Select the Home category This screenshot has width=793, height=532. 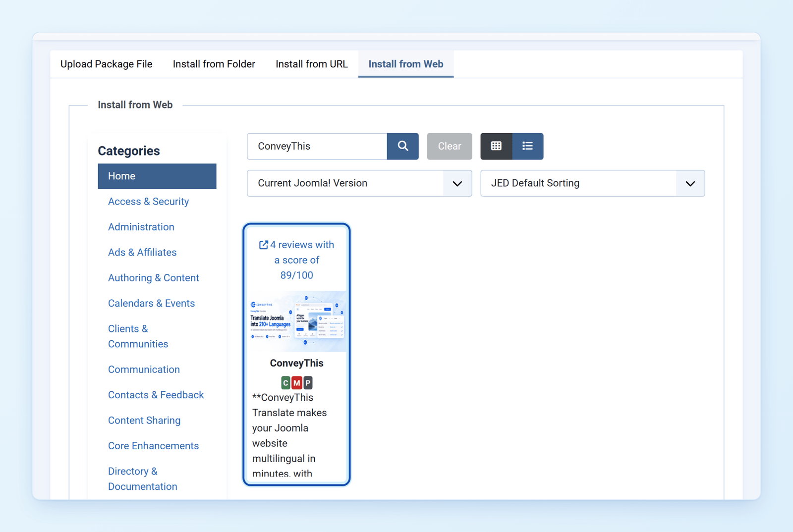click(x=157, y=176)
